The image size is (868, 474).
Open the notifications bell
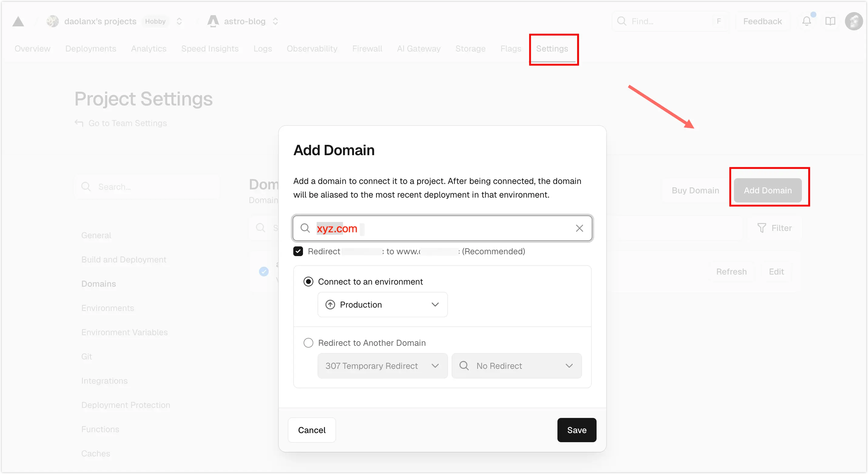(x=807, y=21)
